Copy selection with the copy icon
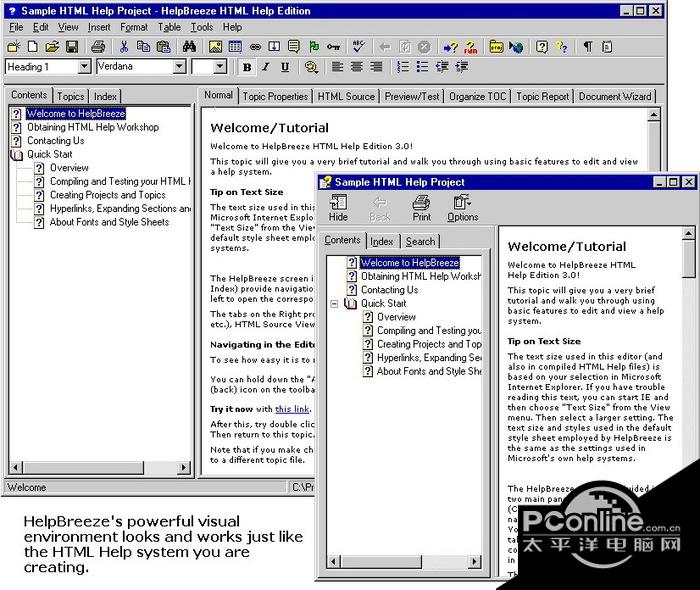Screen dimensions: 700x590 click(143, 46)
